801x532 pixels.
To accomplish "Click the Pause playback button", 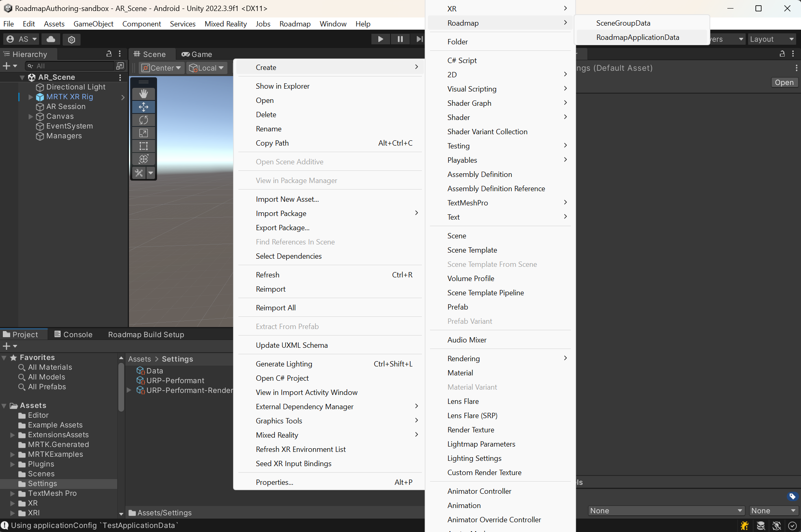I will pos(400,39).
